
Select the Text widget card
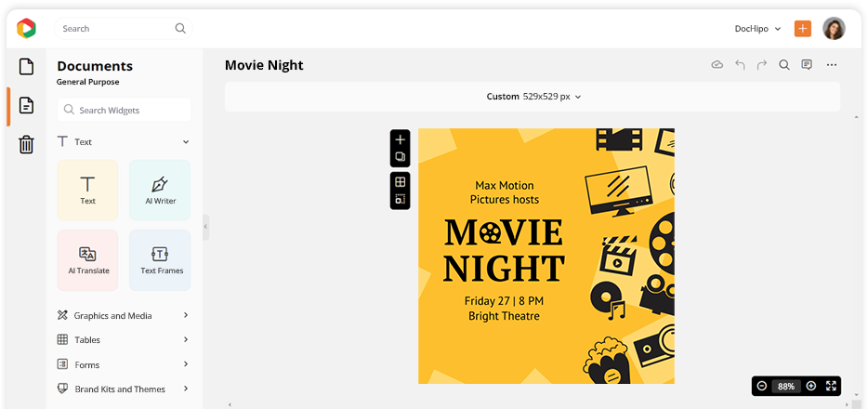coord(87,191)
